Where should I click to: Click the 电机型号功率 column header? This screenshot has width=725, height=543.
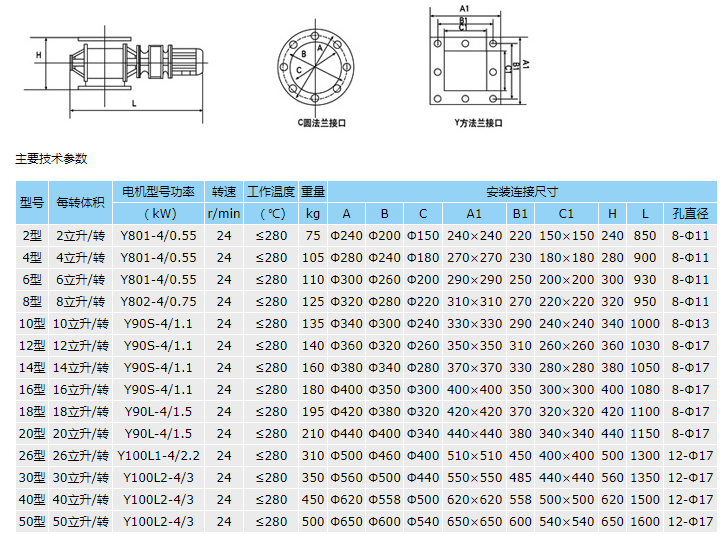[158, 191]
